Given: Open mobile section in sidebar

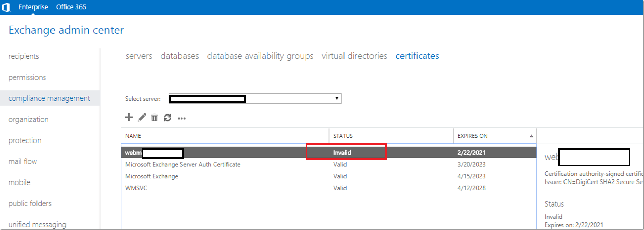Looking at the screenshot, I should (x=19, y=182).
